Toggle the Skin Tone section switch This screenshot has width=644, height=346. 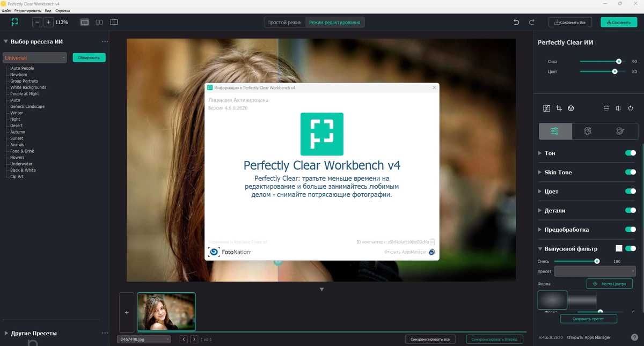point(631,172)
